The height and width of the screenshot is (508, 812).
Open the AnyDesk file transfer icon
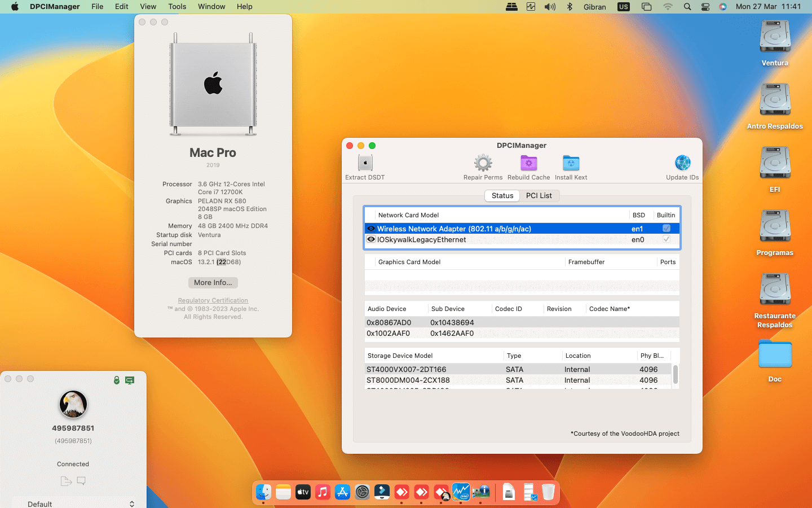(x=66, y=481)
